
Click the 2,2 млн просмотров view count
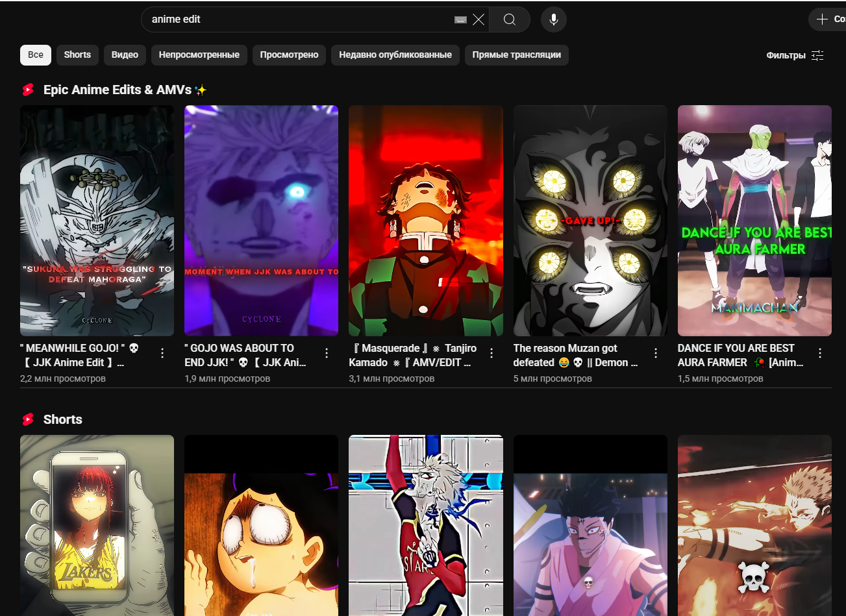coord(63,378)
